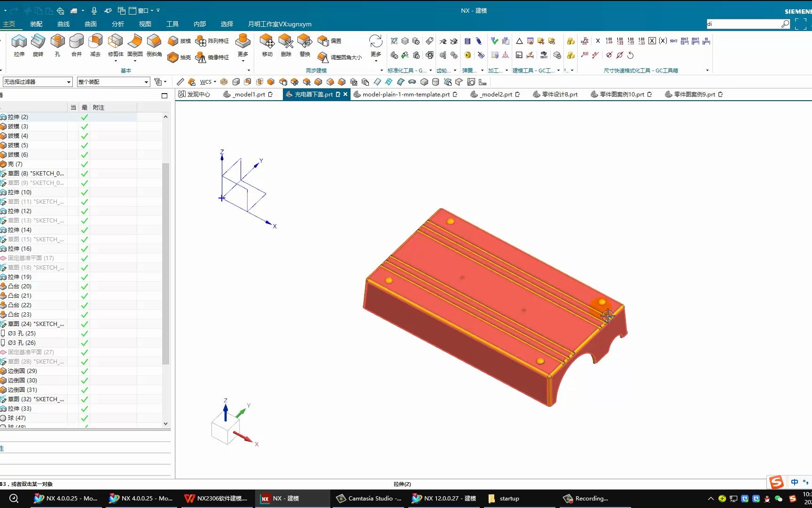Close the 充电器下盖.prt tab

coord(345,95)
